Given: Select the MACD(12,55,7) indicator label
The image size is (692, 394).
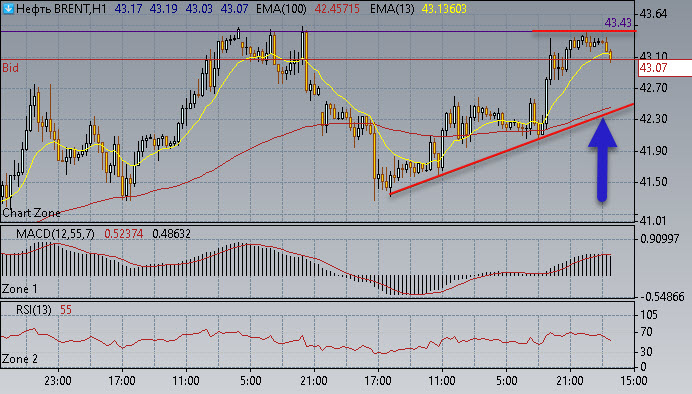Looking at the screenshot, I should pyautogui.click(x=55, y=234).
